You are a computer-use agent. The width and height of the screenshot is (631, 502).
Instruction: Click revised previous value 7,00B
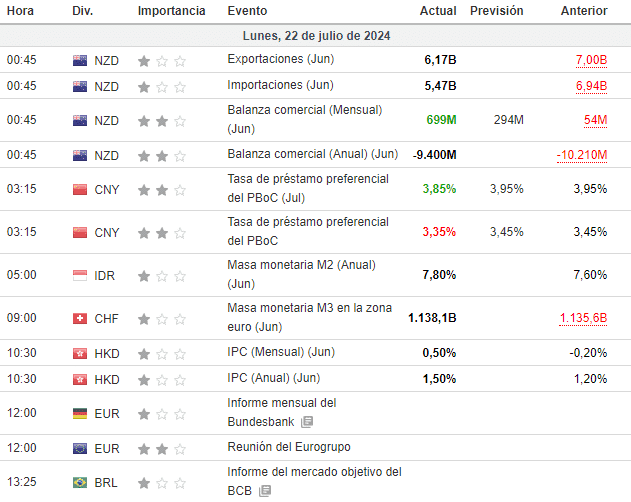pyautogui.click(x=590, y=60)
